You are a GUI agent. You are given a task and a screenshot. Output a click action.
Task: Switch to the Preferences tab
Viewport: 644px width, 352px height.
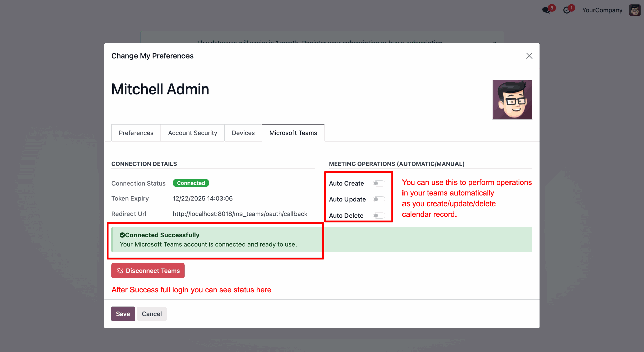[136, 133]
